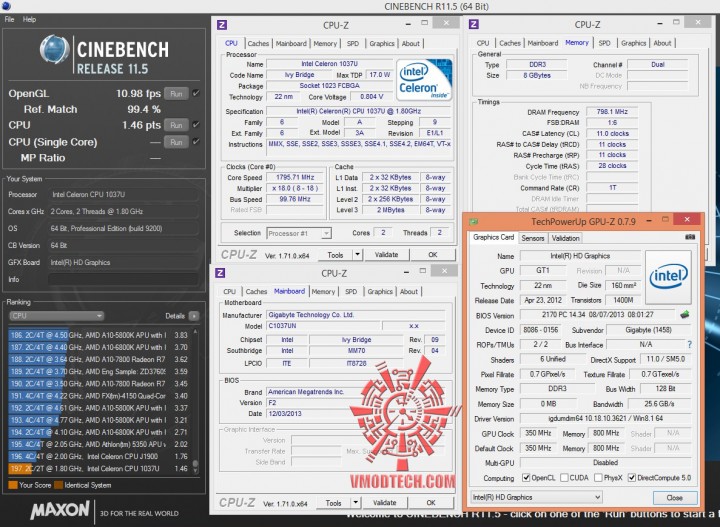Open the GPU-Z graphics card selection dropdown

(x=536, y=497)
